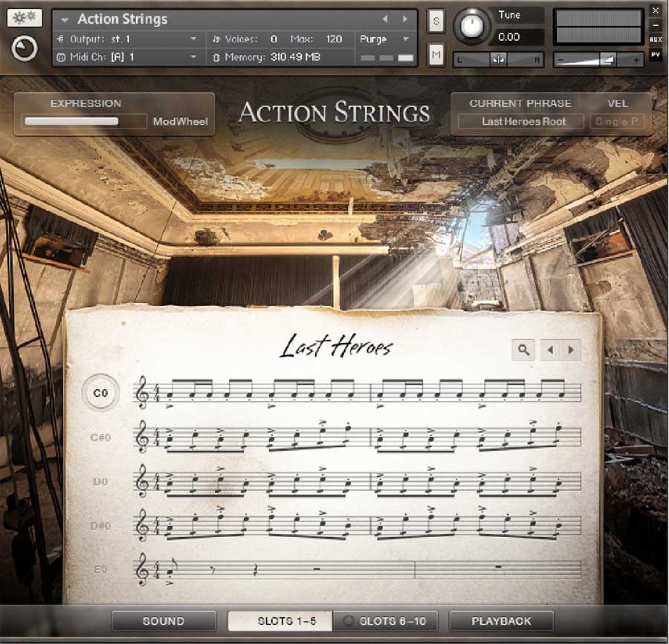Open the Last Heroes Root phrase selector
This screenshot has height=644, width=669.
coord(521,122)
